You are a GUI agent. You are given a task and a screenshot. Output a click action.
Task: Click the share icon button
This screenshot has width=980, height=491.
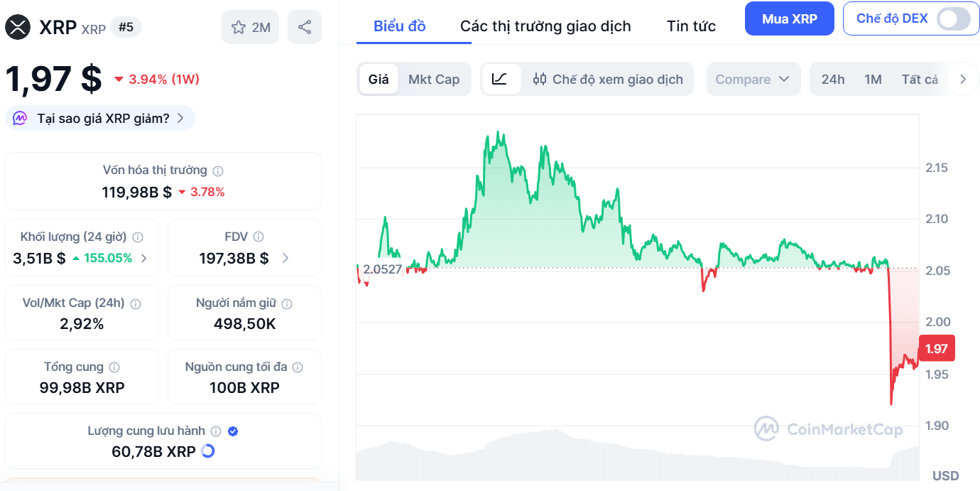click(305, 28)
